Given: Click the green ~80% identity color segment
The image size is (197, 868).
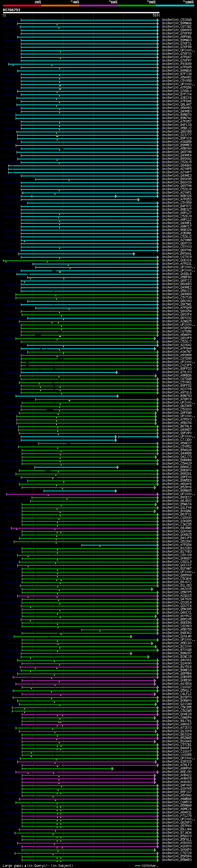Looking at the screenshot, I should pyautogui.click(x=137, y=6).
